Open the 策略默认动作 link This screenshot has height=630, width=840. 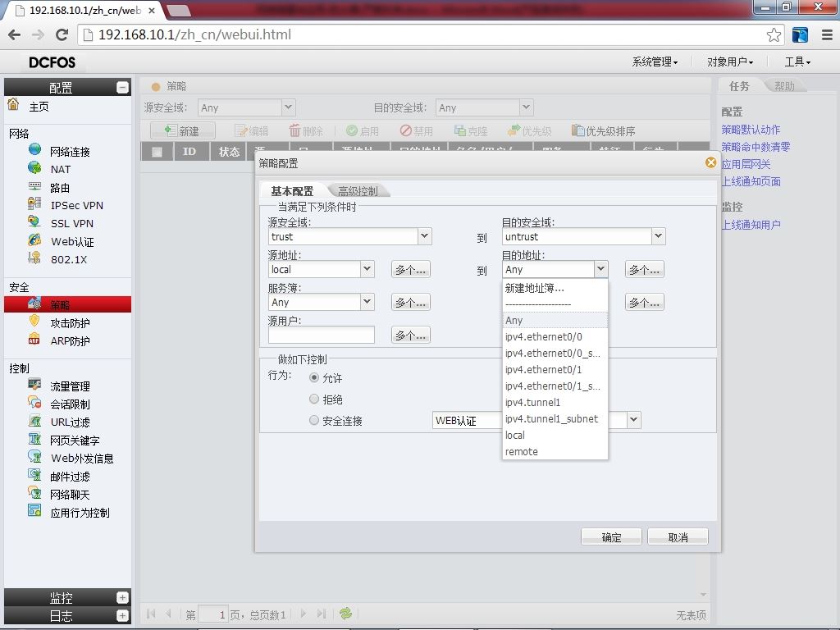(751, 130)
